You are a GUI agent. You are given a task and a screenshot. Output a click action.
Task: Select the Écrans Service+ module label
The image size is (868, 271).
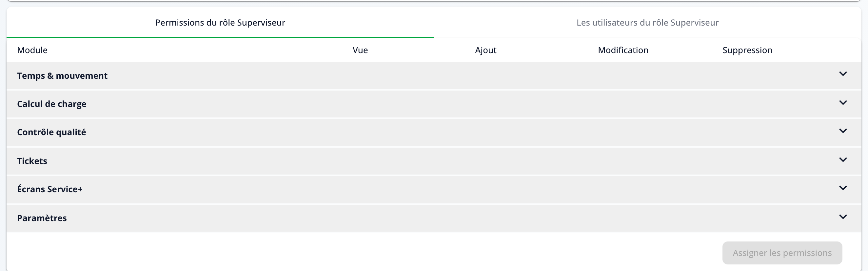coord(50,189)
